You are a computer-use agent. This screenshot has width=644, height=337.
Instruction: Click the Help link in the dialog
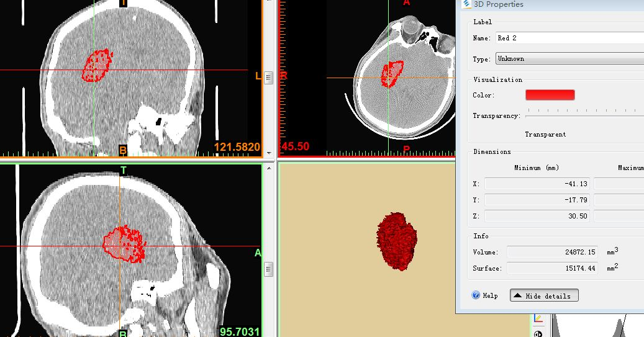point(490,296)
